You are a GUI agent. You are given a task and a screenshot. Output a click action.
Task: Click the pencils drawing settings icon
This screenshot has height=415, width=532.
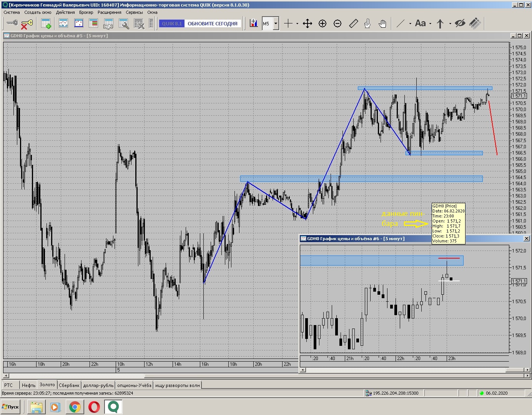click(x=475, y=23)
